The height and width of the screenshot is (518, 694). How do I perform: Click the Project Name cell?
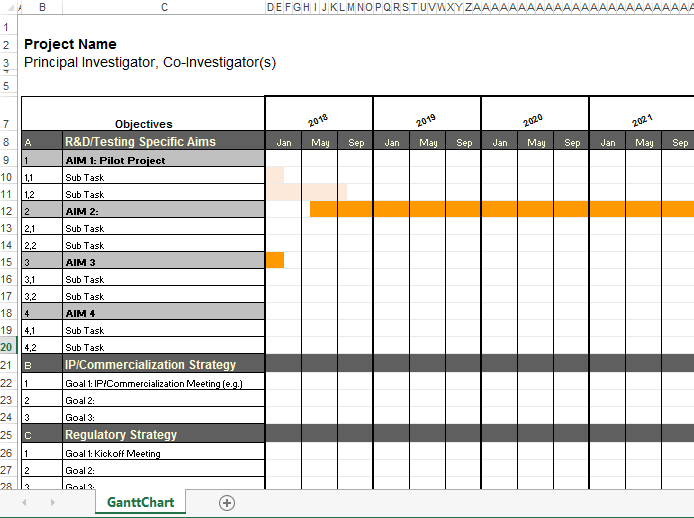coord(70,44)
